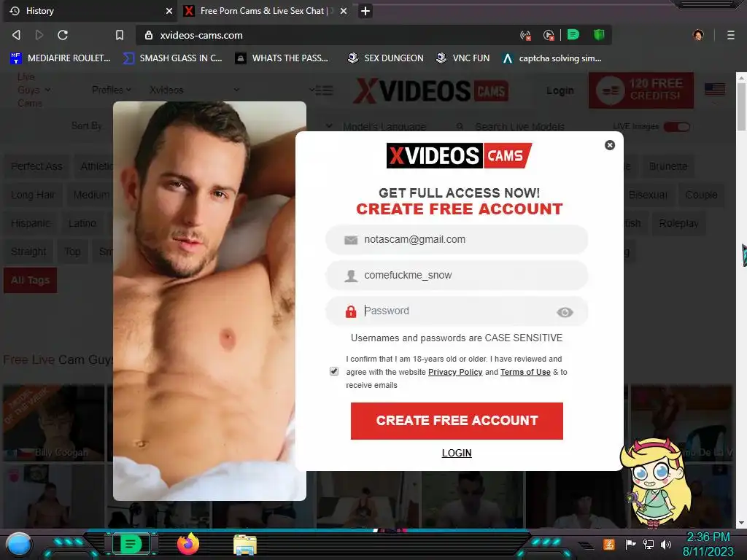Open the green speech-bubble extension in toolbar
This screenshot has width=747, height=560.
[x=573, y=34]
